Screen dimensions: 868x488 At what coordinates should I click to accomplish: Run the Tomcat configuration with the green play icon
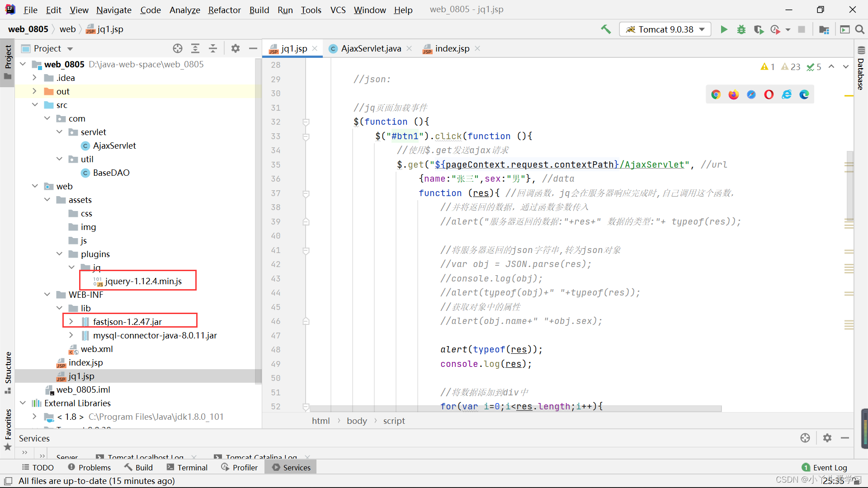(724, 29)
